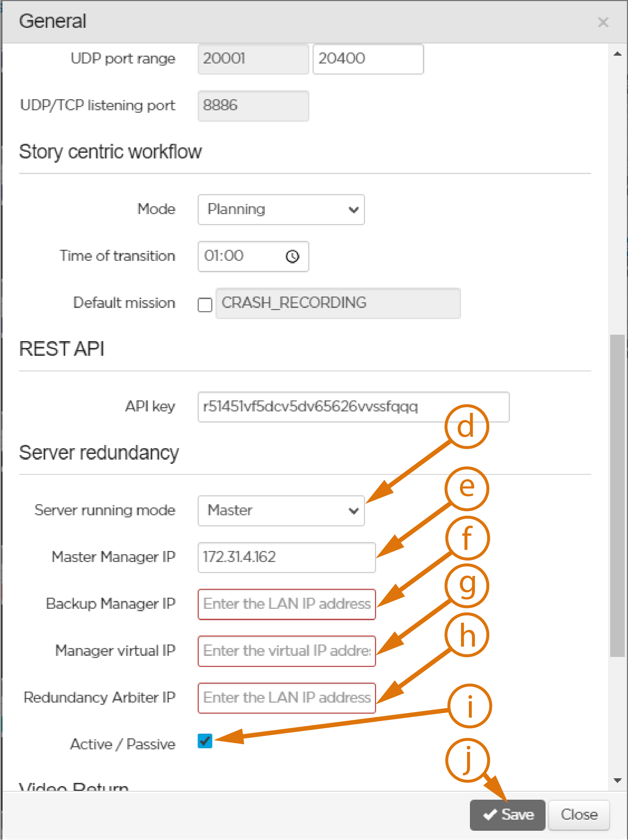This screenshot has width=628, height=840.
Task: Click the clock icon in Time of transition
Action: click(x=292, y=256)
